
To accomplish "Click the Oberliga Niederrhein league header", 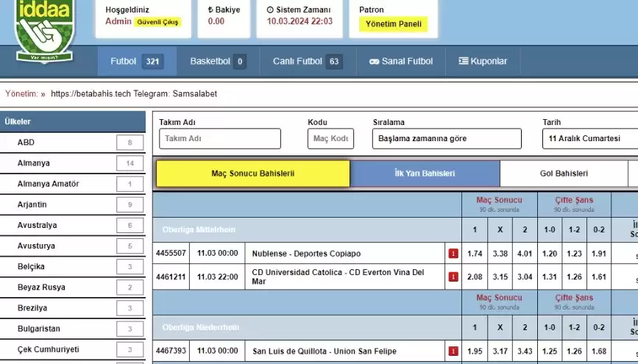I will [201, 327].
